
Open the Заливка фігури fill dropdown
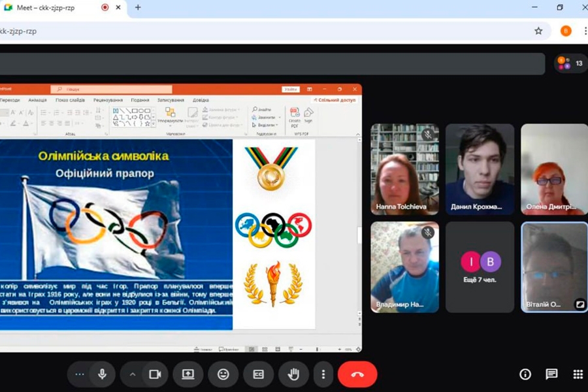(x=221, y=110)
